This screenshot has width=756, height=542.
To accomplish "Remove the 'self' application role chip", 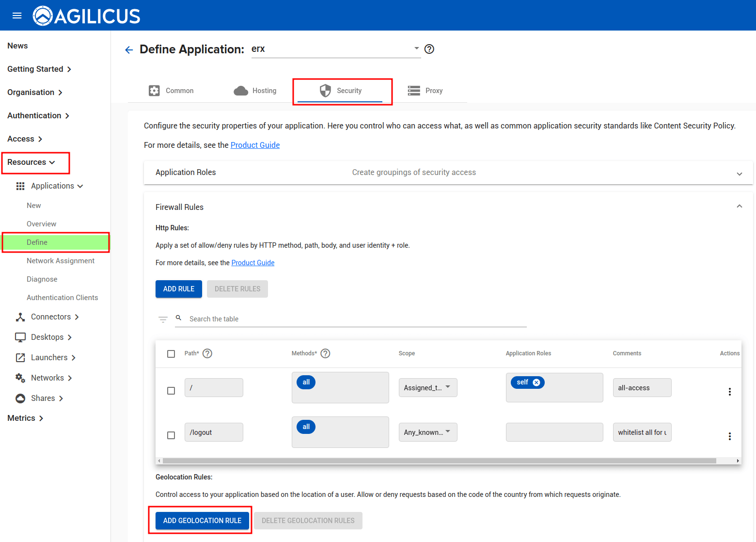I will pyautogui.click(x=536, y=383).
